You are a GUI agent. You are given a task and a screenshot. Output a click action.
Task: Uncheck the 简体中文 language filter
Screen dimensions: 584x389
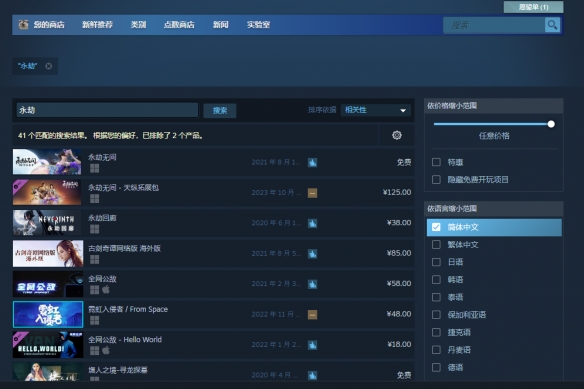(x=436, y=227)
